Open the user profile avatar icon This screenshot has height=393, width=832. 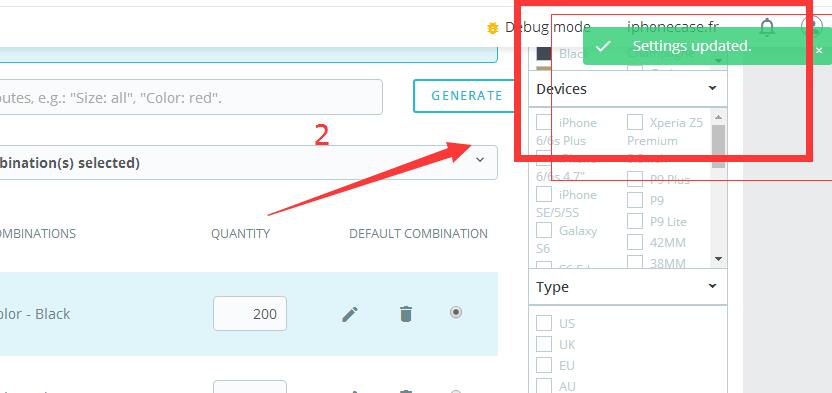point(811,27)
